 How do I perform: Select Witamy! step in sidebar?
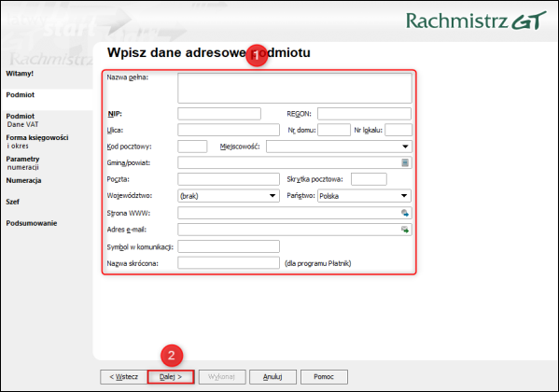(x=20, y=74)
